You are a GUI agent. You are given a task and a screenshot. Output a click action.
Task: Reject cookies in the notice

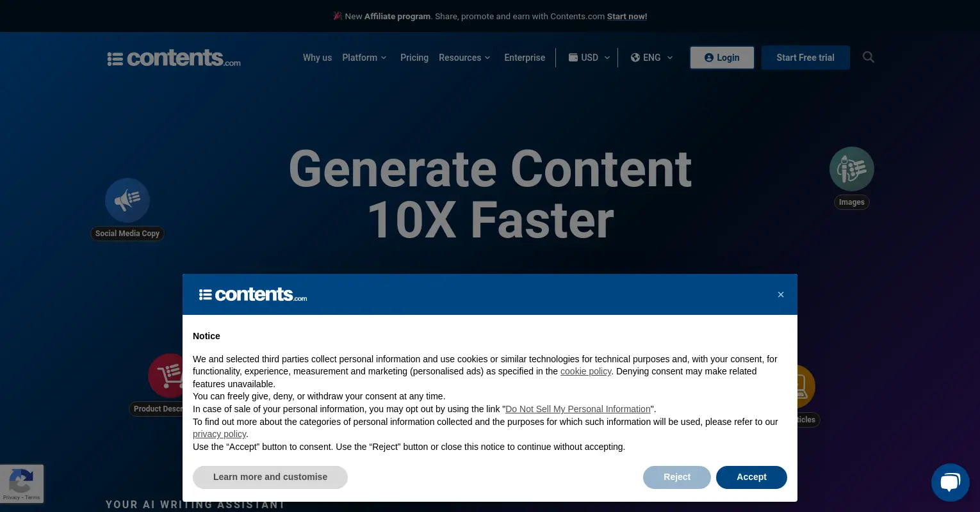(x=676, y=477)
